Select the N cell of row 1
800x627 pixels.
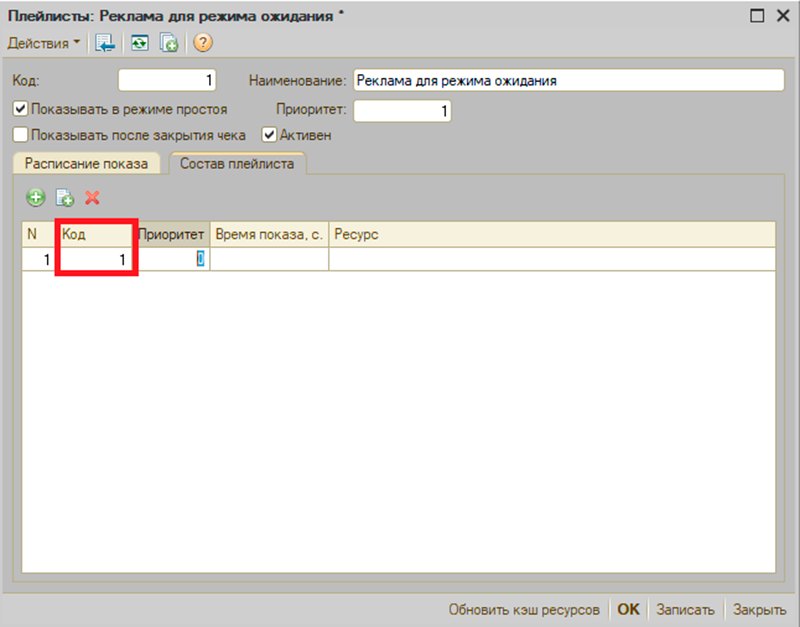coord(39,260)
